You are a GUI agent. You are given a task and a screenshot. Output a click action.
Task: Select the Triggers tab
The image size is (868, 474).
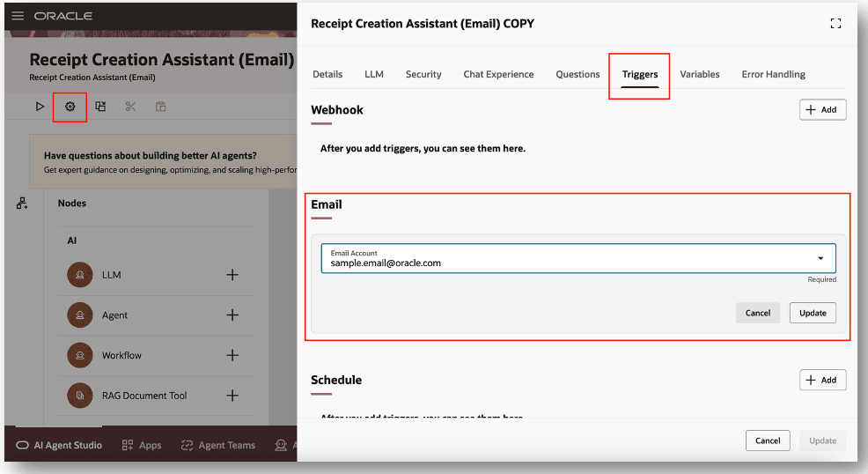(640, 74)
